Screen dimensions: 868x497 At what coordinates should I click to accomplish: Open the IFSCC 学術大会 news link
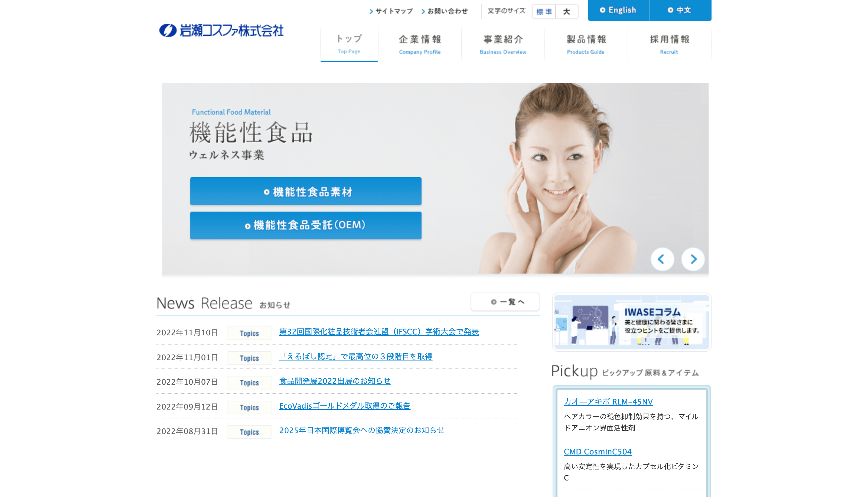click(378, 332)
